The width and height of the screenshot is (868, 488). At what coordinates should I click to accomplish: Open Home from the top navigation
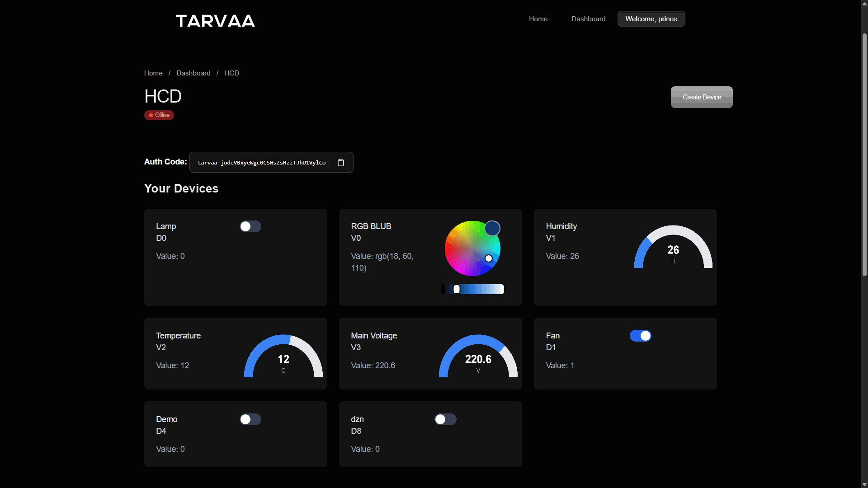(x=538, y=19)
